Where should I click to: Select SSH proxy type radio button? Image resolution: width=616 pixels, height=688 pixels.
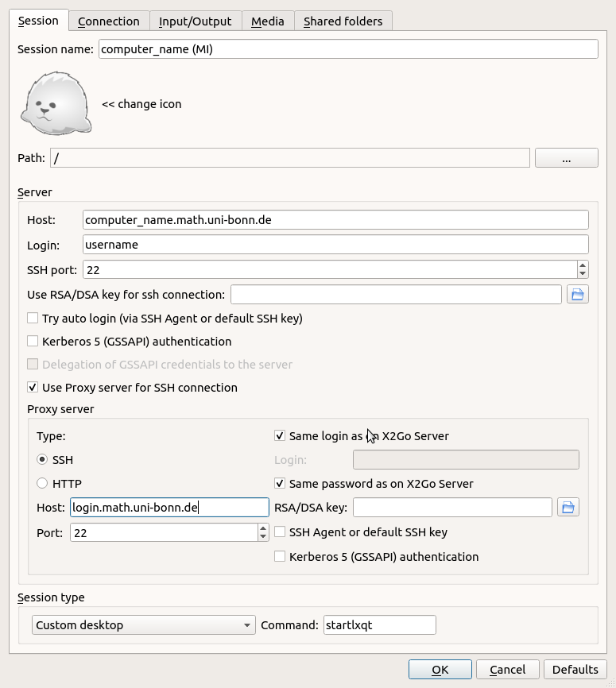pos(42,460)
